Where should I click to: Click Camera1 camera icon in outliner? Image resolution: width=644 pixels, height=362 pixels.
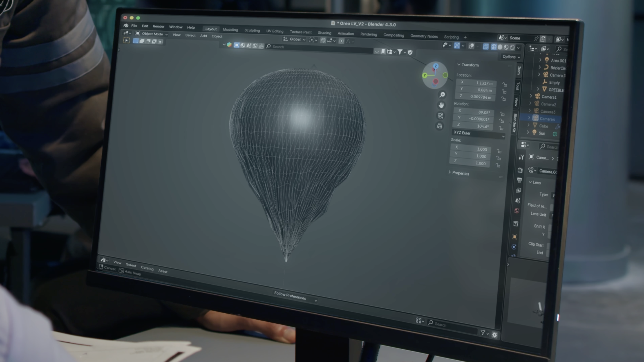[537, 96]
